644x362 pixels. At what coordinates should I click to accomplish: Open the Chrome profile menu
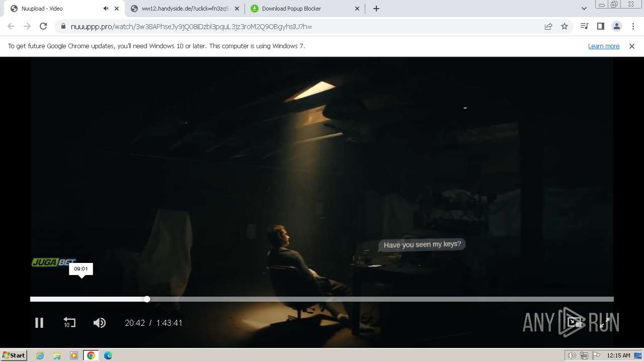617,26
